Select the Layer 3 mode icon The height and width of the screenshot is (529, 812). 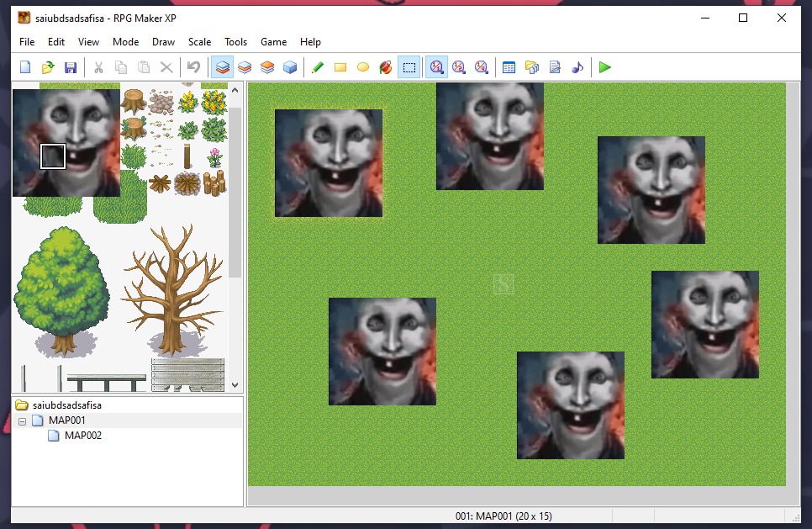coord(267,67)
